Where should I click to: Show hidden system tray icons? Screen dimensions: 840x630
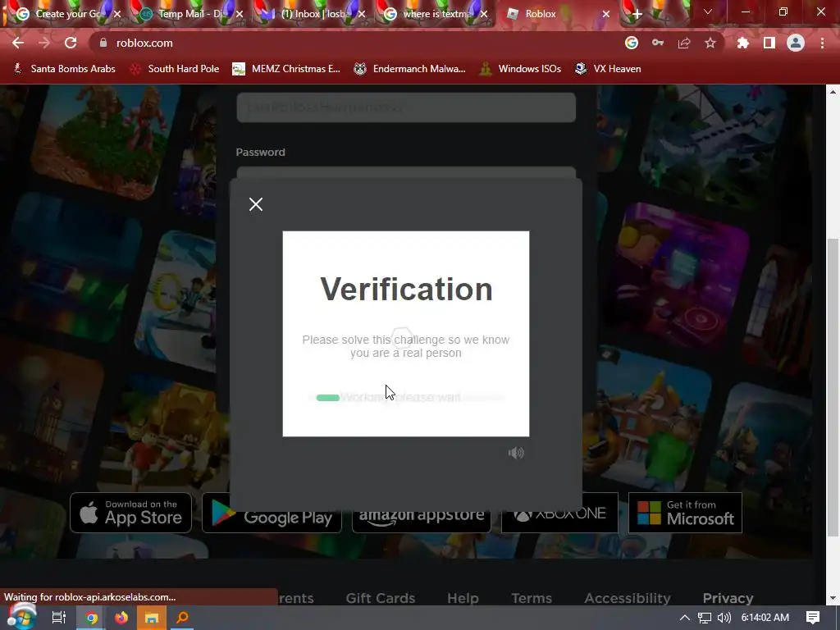tap(684, 618)
